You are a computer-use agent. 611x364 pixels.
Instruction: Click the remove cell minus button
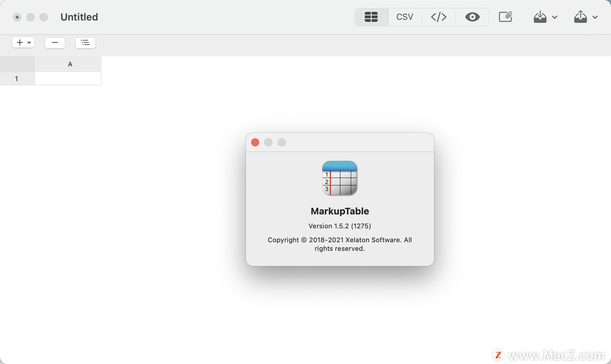point(55,43)
